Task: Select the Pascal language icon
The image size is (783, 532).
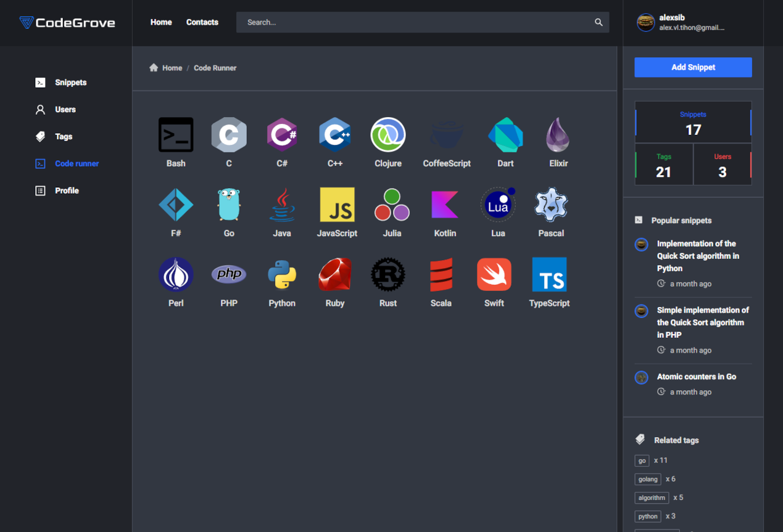Action: point(551,205)
